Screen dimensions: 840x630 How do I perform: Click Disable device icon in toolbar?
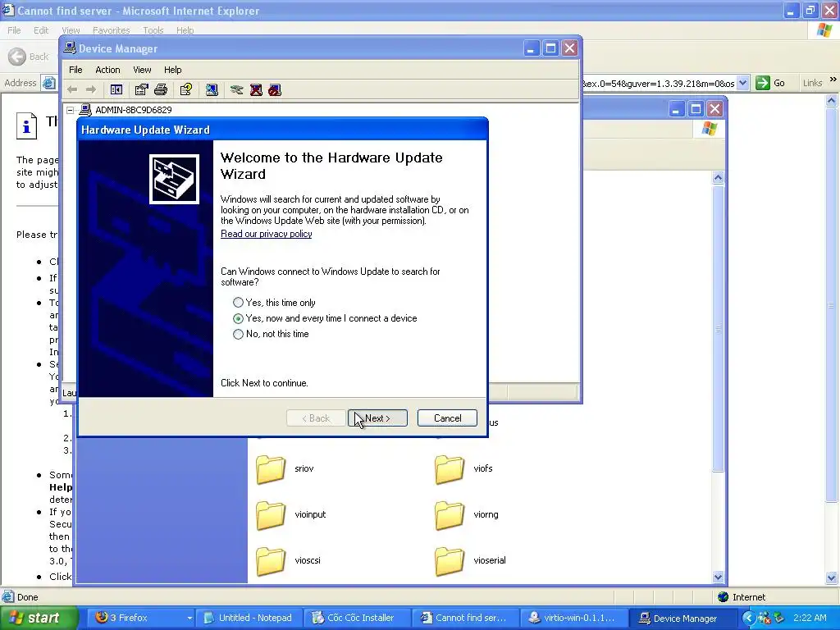(x=275, y=89)
